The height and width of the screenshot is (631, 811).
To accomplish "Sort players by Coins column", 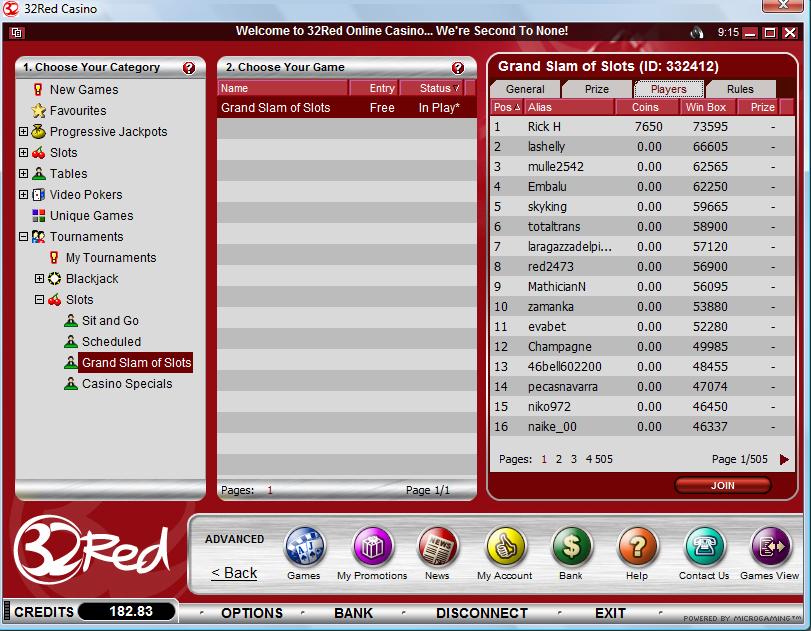I will pos(645,107).
